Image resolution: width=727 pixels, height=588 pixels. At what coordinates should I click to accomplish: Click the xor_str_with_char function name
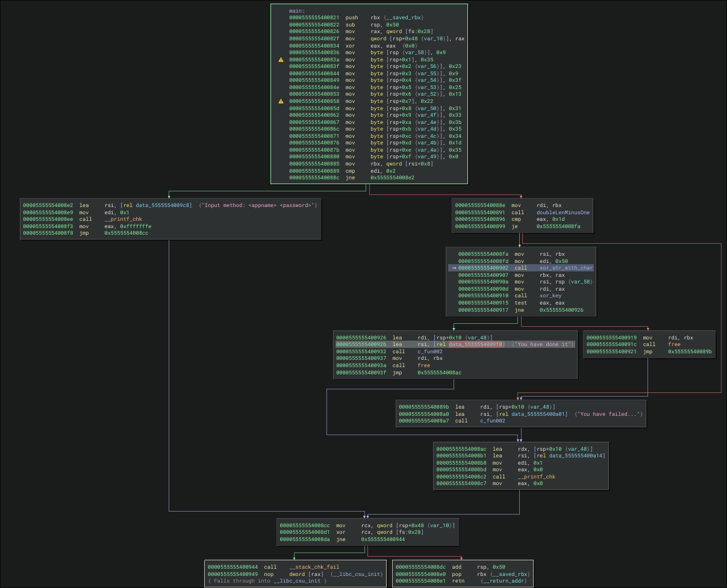click(566, 268)
